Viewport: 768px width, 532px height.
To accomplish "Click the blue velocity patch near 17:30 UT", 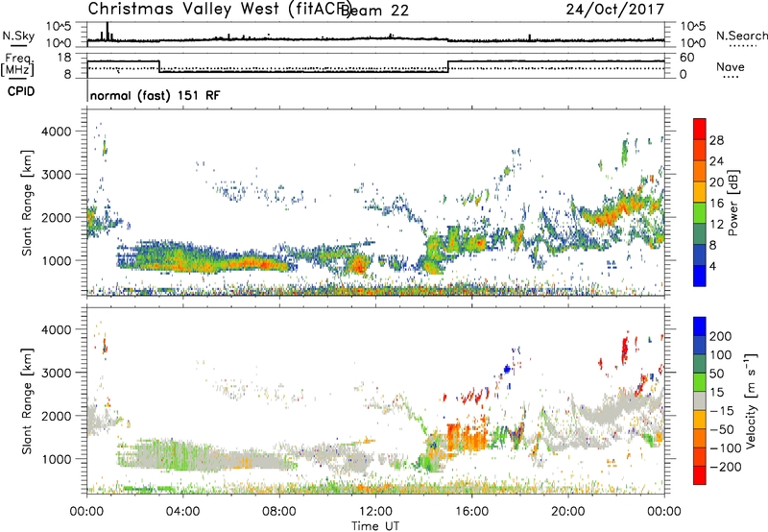I will 507,369.
